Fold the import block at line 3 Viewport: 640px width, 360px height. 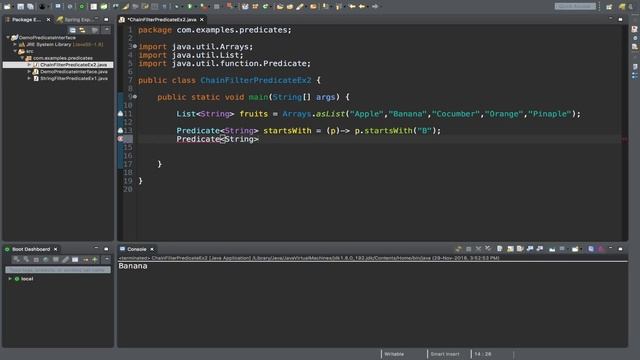pyautogui.click(x=135, y=47)
